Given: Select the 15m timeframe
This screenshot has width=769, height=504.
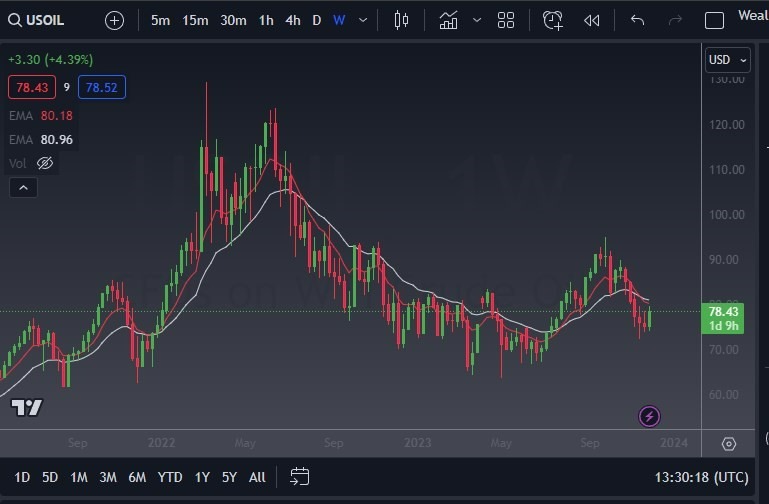Looking at the screenshot, I should 195,21.
